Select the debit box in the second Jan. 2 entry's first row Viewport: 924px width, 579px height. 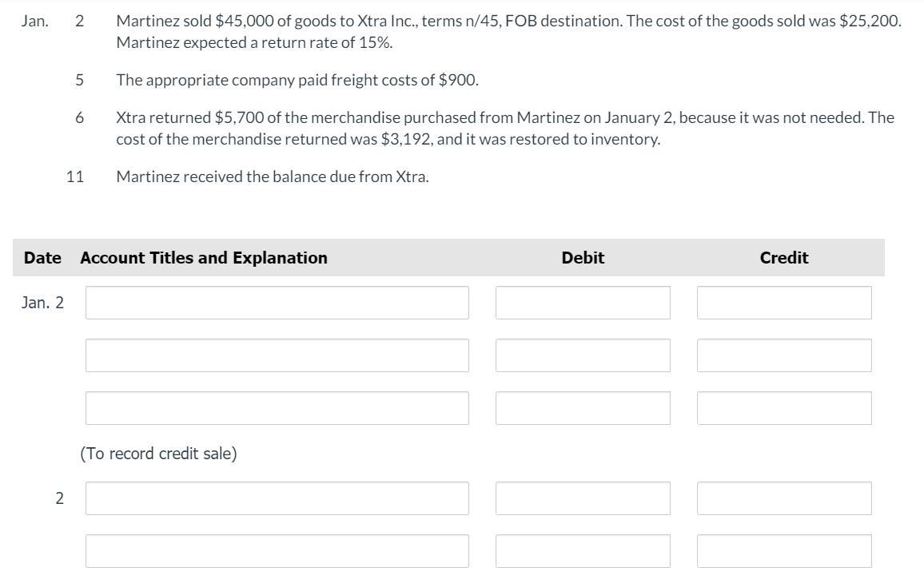pos(583,498)
